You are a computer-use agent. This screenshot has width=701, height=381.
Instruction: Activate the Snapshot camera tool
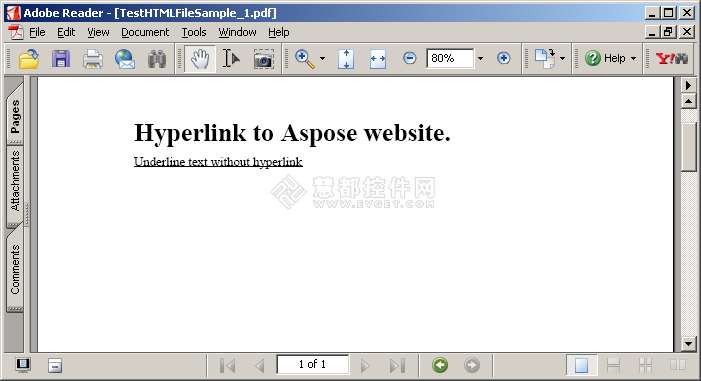(x=264, y=59)
